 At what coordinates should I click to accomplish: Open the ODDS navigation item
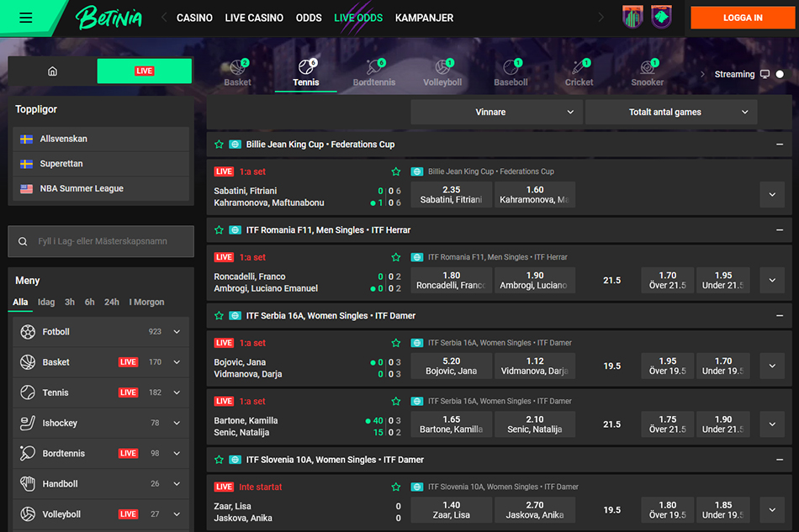coord(309,18)
